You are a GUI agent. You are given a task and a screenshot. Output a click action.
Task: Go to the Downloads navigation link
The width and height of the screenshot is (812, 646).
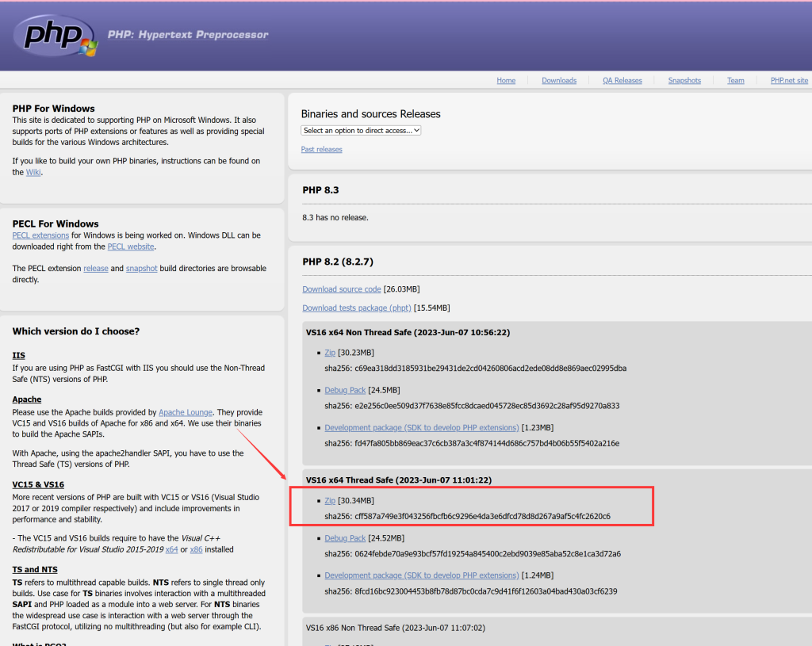point(559,80)
